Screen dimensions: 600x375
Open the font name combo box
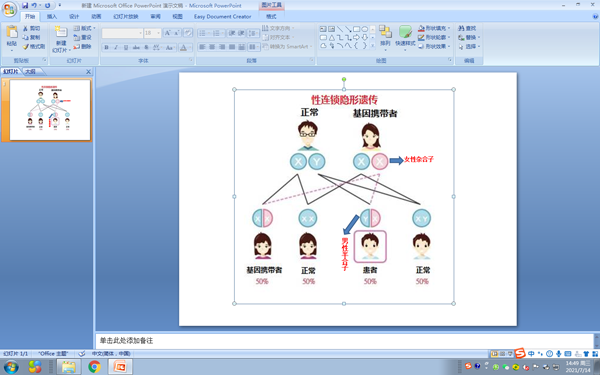(122, 33)
